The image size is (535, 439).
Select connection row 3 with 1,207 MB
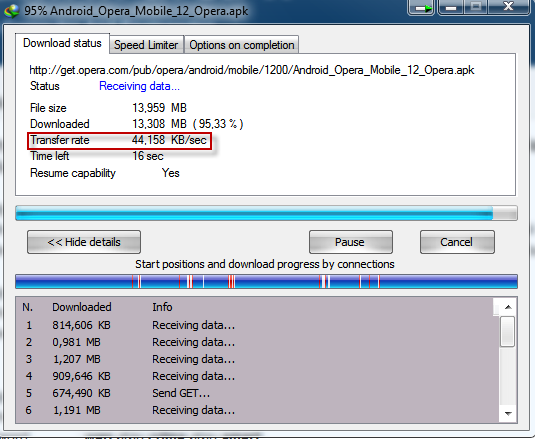[x=258, y=359]
